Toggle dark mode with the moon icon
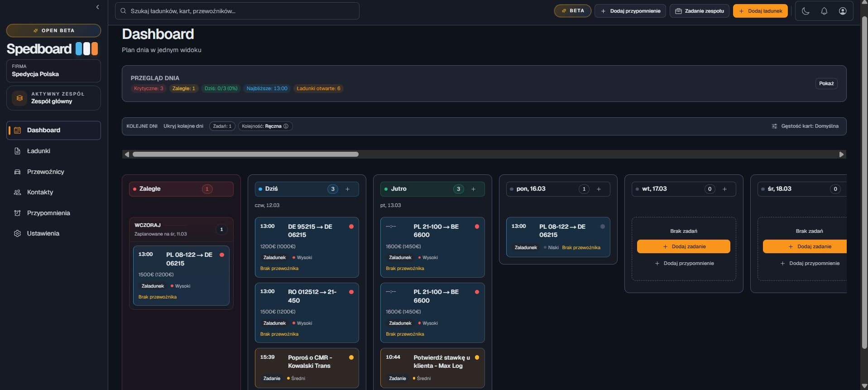868x390 pixels. (x=806, y=11)
